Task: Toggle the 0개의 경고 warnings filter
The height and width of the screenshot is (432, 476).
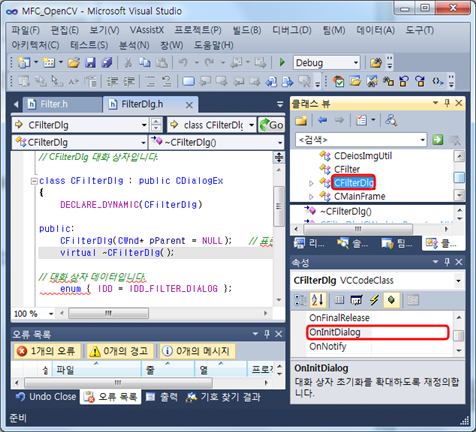Action: coord(120,351)
